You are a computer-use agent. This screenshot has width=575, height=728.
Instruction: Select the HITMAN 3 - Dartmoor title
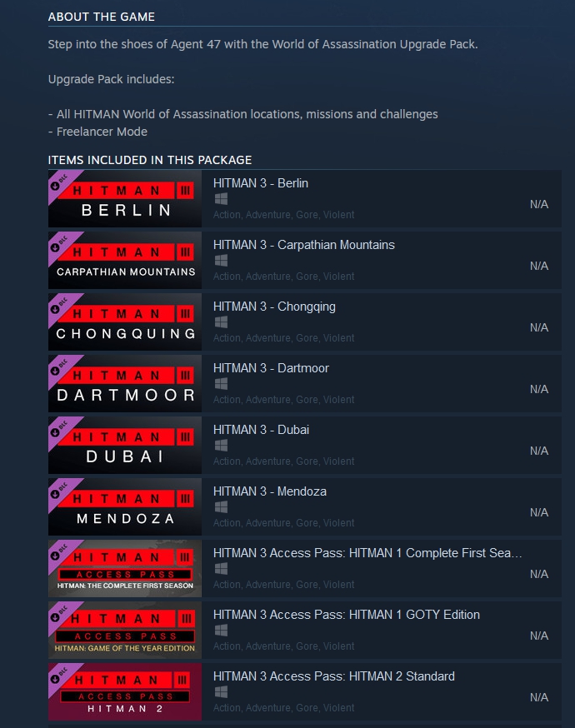(271, 368)
